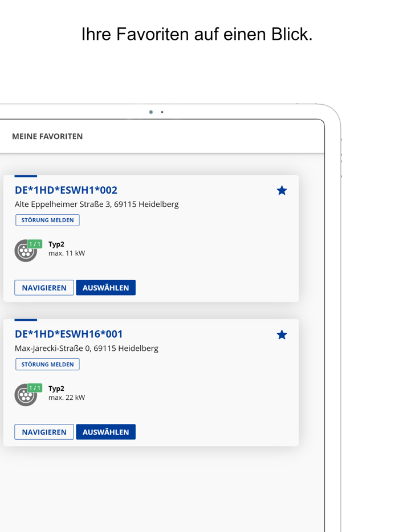399x532 pixels.
Task: Click Typ2 plug icon of 11 kW charger
Action: click(26, 251)
